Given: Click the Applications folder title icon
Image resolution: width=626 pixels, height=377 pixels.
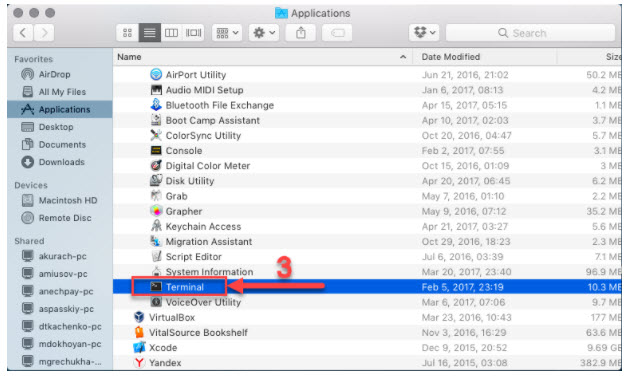Looking at the screenshot, I should (281, 13).
